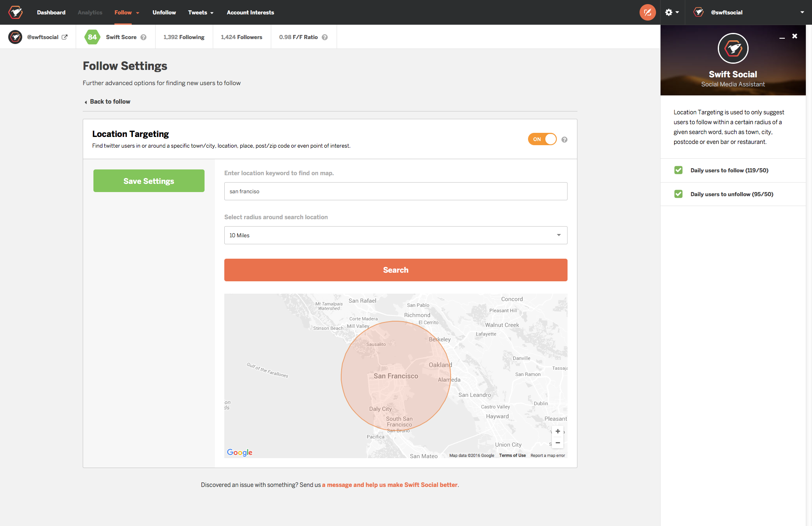The height and width of the screenshot is (526, 812).
Task: Click the Location Targeting help question icon
Action: (x=564, y=139)
